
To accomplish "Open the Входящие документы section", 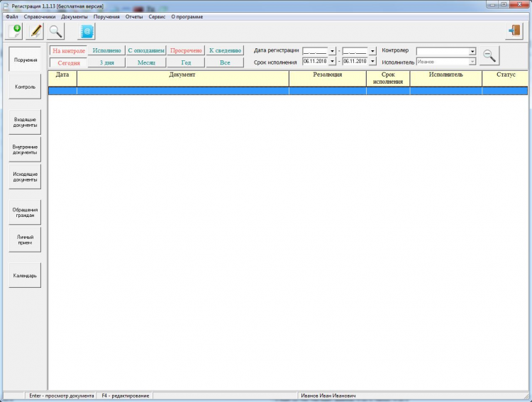I will [25, 122].
